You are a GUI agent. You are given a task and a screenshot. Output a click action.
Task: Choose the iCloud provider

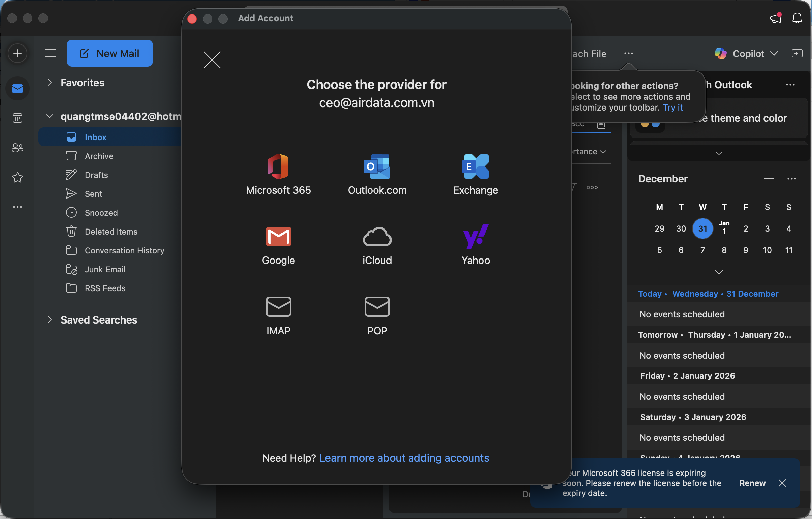[377, 237]
